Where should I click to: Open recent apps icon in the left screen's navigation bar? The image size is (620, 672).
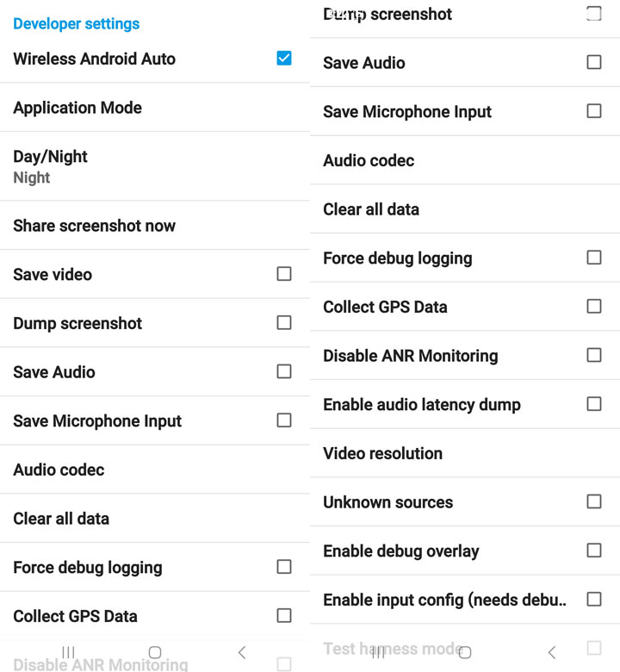69,652
